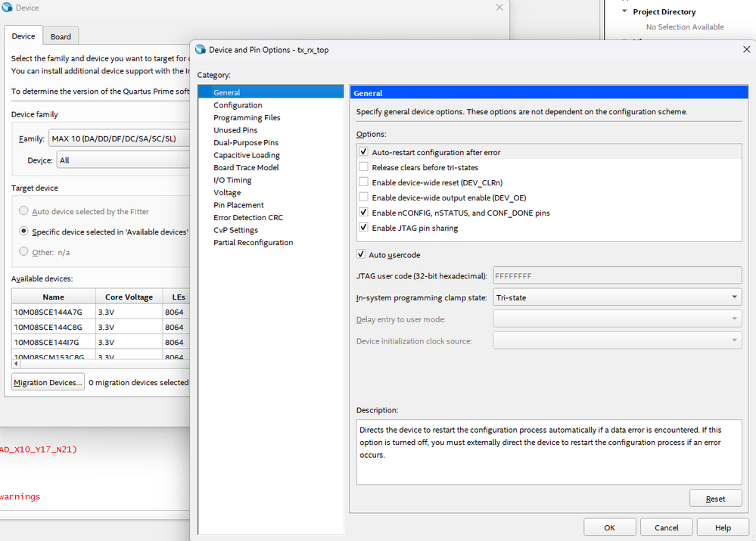756x541 pixels.
Task: Click the Migration Devices button
Action: click(x=48, y=382)
